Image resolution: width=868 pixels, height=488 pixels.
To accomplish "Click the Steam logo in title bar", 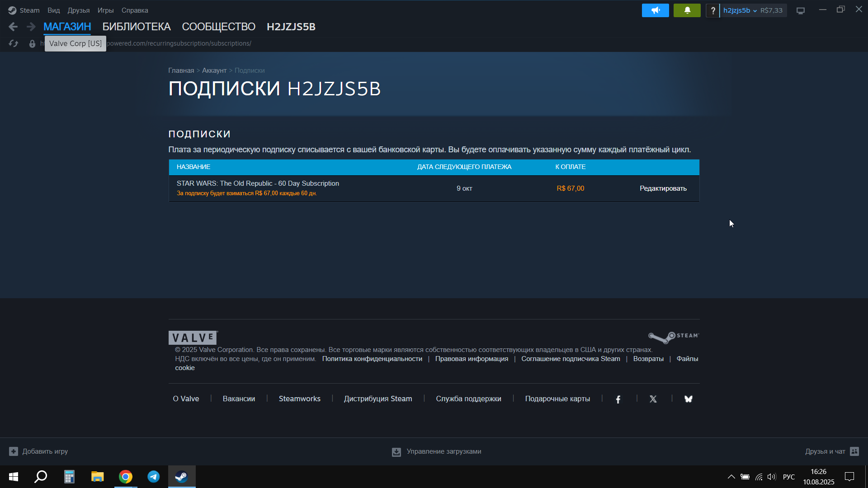I will [12, 10].
